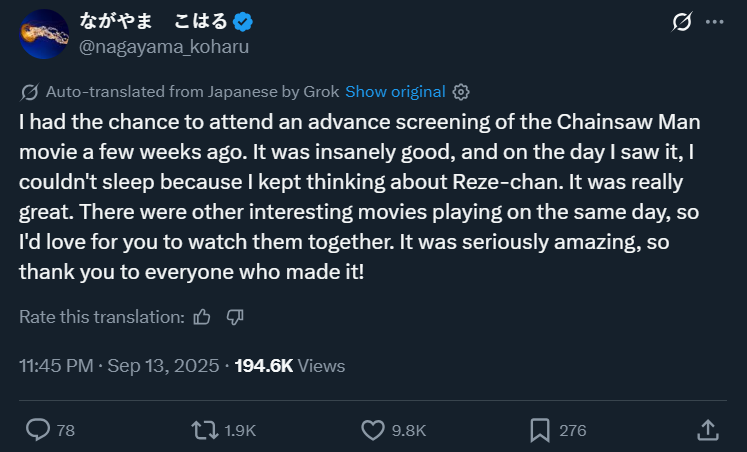Rate the translation with thumbs up
Image resolution: width=747 pixels, height=452 pixels.
[202, 317]
